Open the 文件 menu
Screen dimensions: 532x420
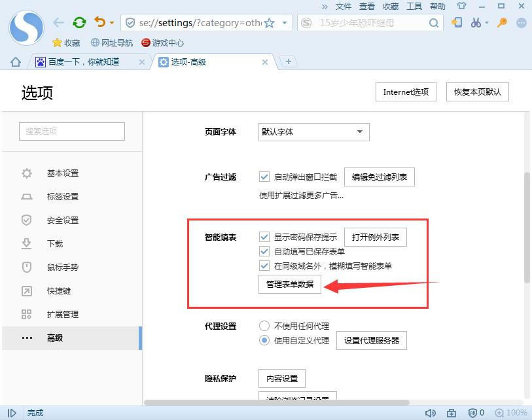point(344,7)
